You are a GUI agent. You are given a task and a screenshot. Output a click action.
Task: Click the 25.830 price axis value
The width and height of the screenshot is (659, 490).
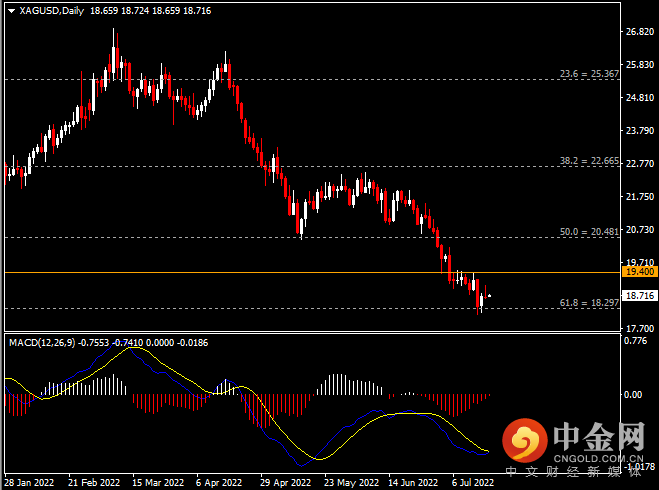640,65
